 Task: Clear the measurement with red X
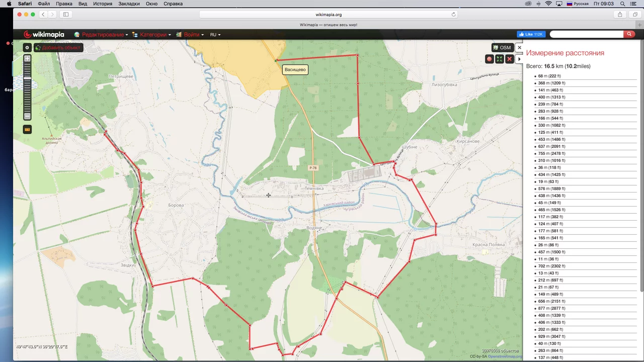[509, 59]
